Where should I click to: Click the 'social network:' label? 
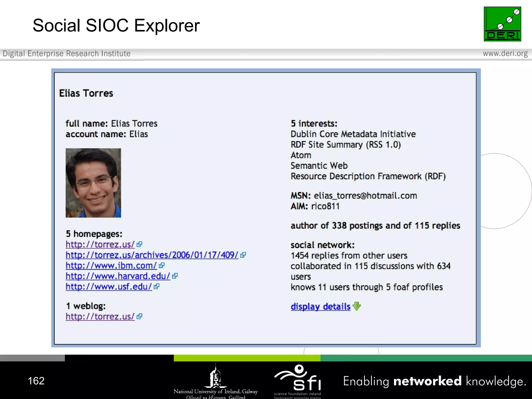[x=322, y=245]
